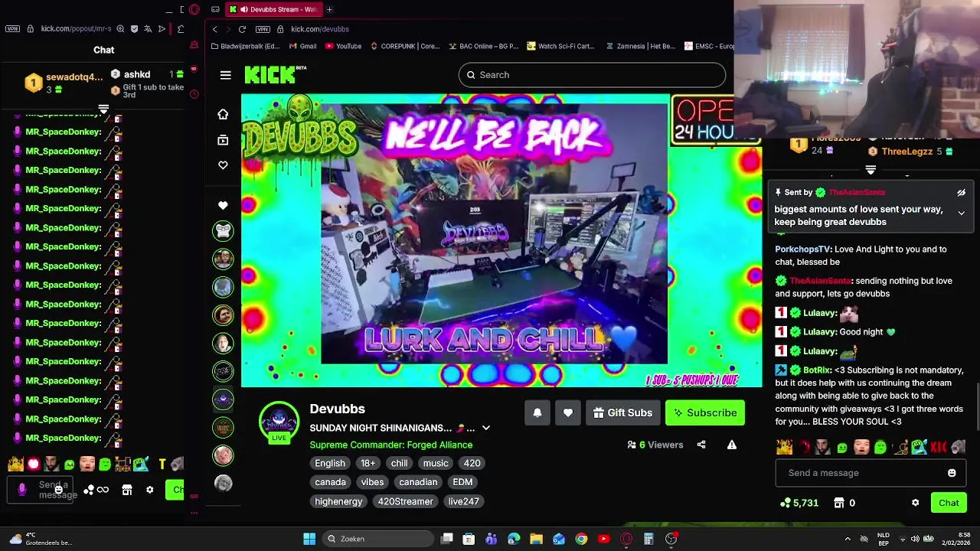Open Supreme Commander: Forged Alliance category
Image resolution: width=980 pixels, height=551 pixels.
point(390,445)
